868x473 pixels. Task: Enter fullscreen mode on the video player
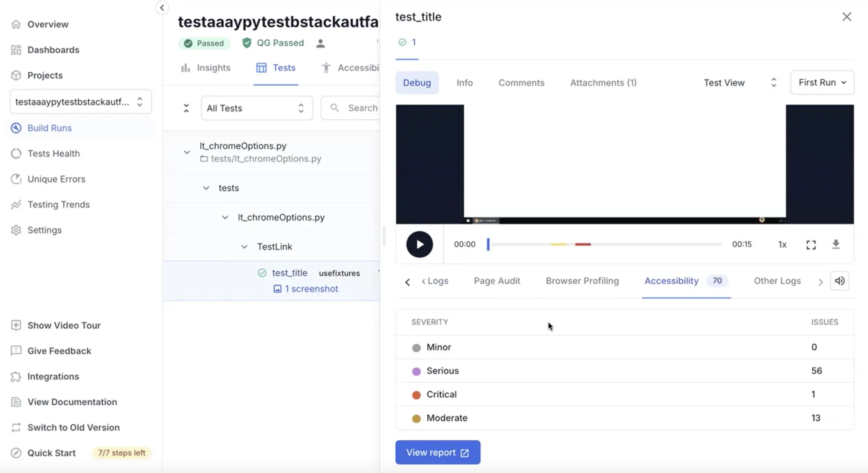coord(811,244)
